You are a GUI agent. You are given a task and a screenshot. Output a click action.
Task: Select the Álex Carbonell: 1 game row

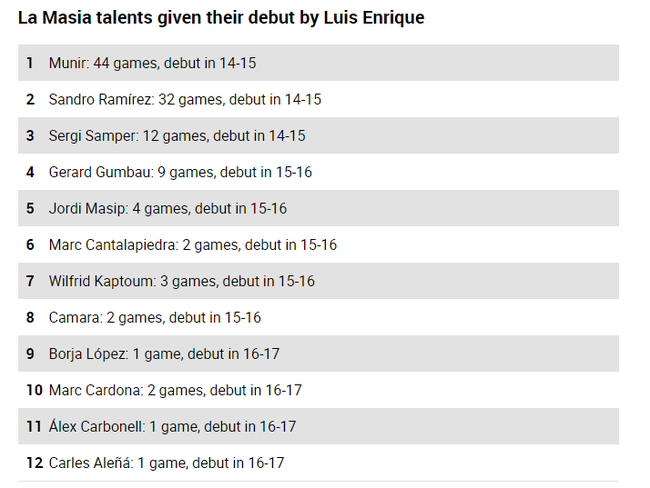point(172,427)
